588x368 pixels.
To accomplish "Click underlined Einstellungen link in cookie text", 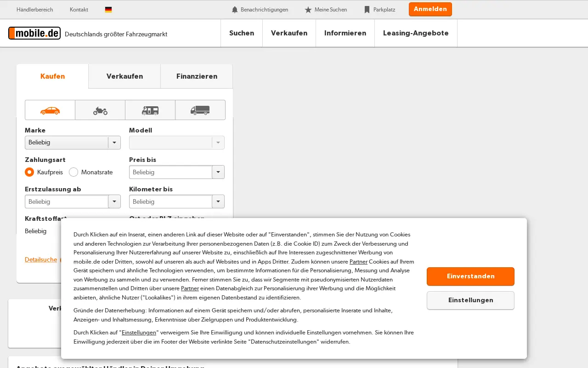I will click(139, 333).
